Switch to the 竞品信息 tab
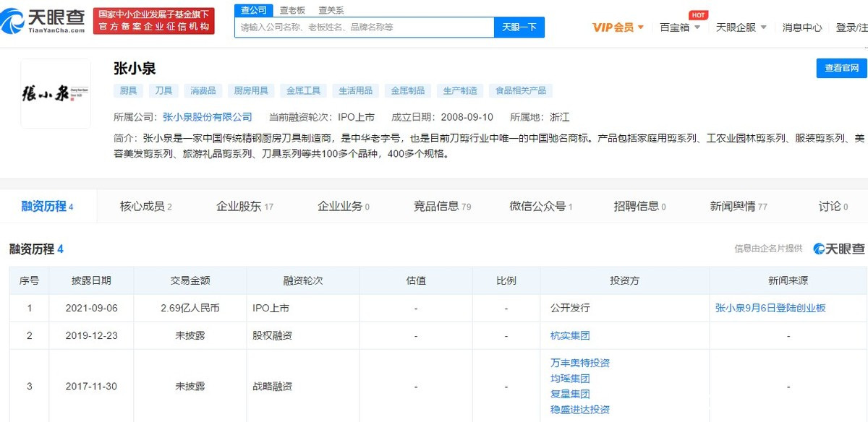Image resolution: width=868 pixels, height=422 pixels. click(442, 206)
